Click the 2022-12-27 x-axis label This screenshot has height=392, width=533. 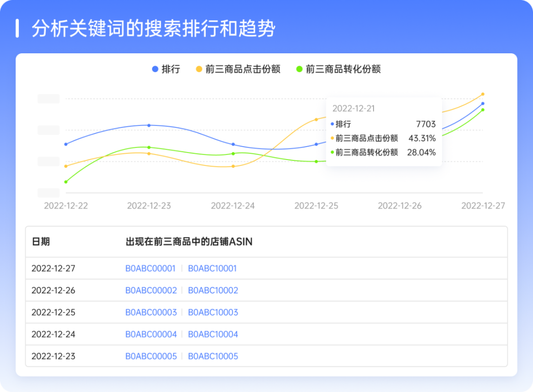coord(483,206)
